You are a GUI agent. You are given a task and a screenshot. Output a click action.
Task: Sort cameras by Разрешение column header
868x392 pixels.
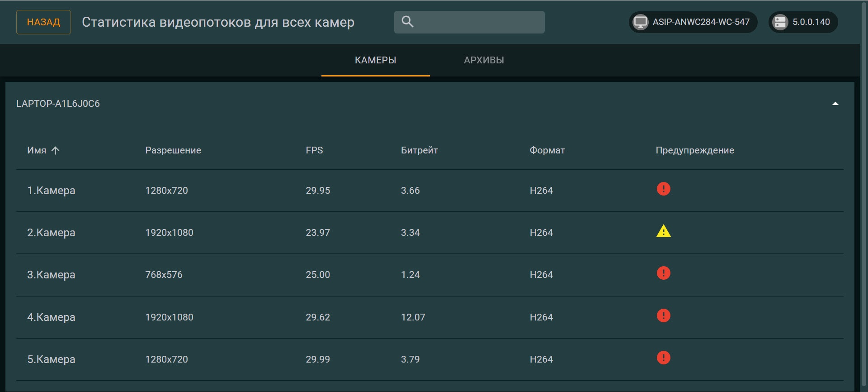tap(173, 150)
